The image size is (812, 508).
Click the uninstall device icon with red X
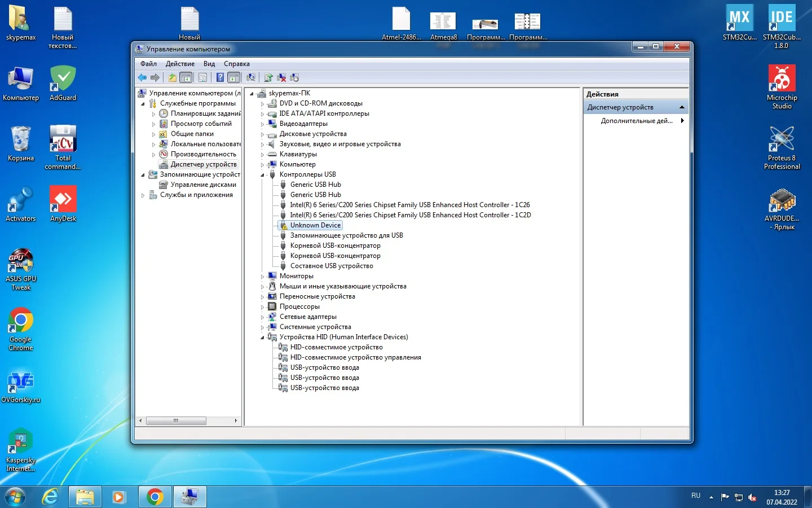(281, 78)
